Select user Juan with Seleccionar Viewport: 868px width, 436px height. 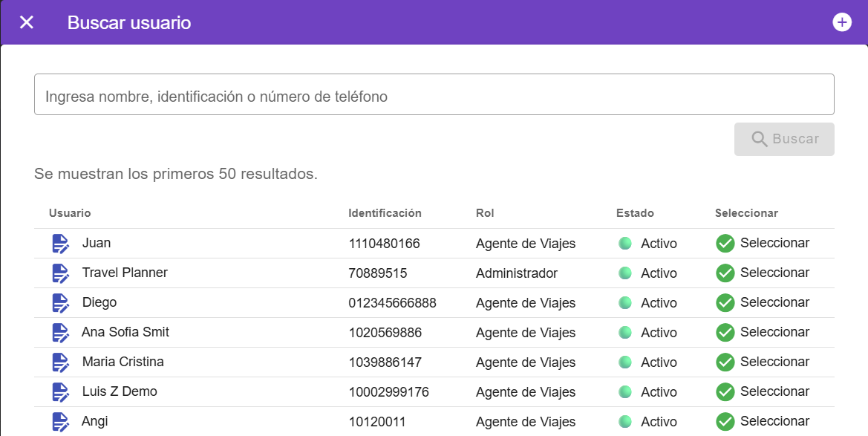(763, 244)
